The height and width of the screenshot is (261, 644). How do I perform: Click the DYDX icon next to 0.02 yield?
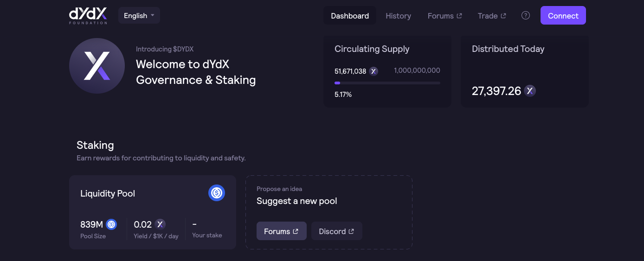[160, 224]
